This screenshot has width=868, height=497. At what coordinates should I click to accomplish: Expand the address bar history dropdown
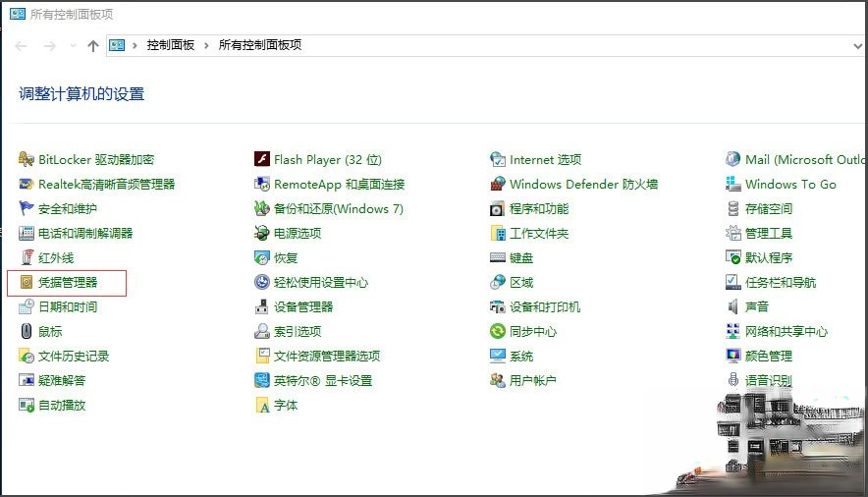[857, 46]
